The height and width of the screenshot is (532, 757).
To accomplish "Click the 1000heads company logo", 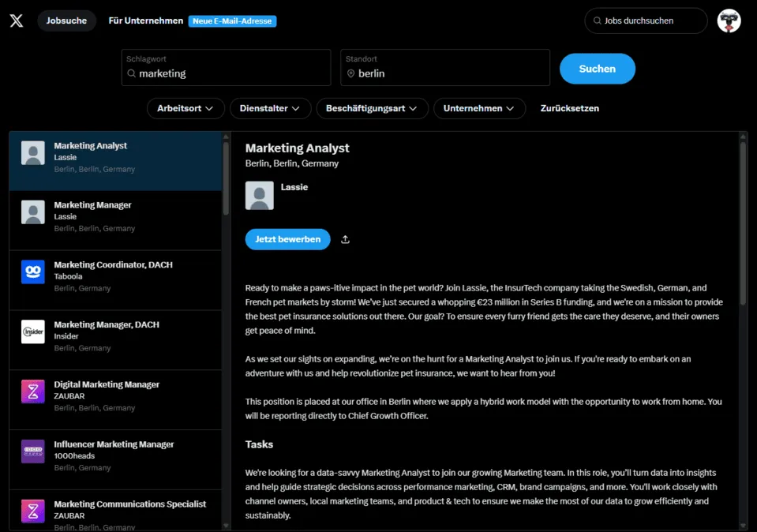I will [x=33, y=451].
